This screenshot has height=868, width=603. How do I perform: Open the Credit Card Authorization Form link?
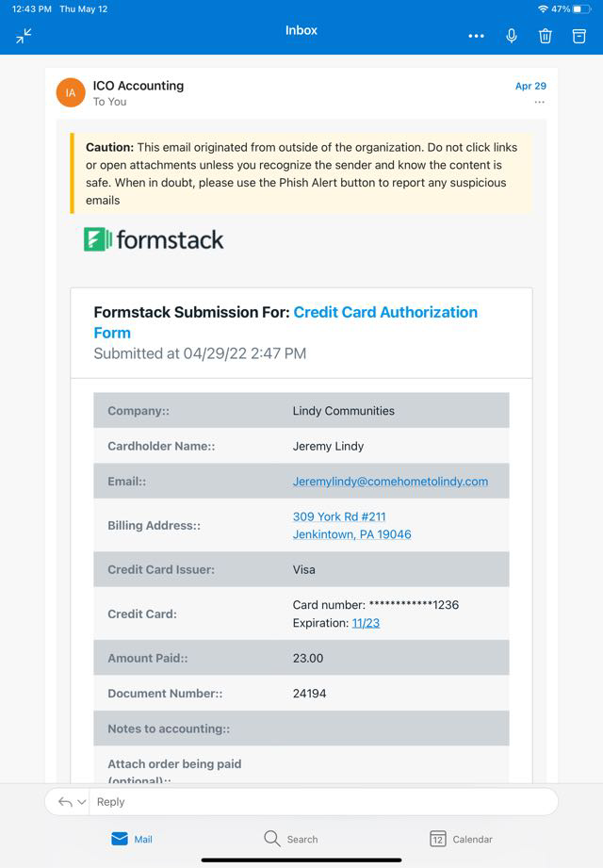385,313
